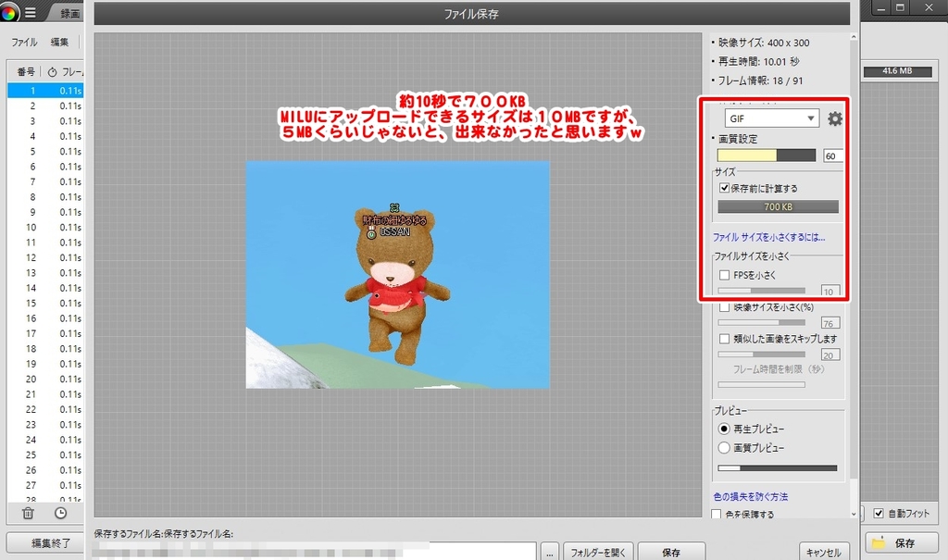The width and height of the screenshot is (948, 560).
Task: Select the 画質プレビュー radio button
Action: click(x=724, y=447)
